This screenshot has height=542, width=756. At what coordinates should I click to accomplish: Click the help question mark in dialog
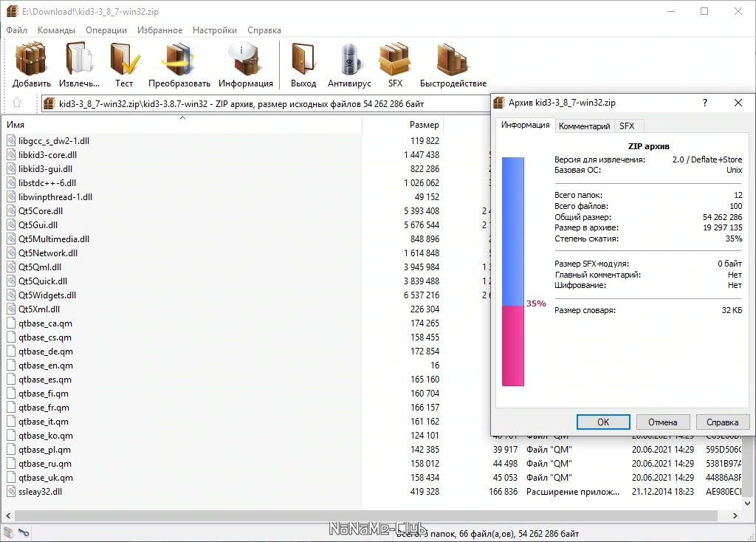(705, 103)
